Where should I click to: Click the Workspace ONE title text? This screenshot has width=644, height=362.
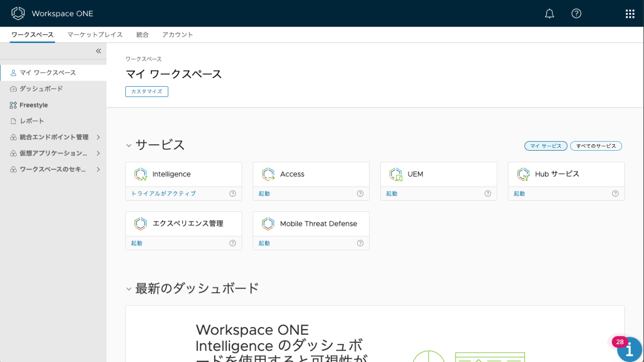click(63, 13)
